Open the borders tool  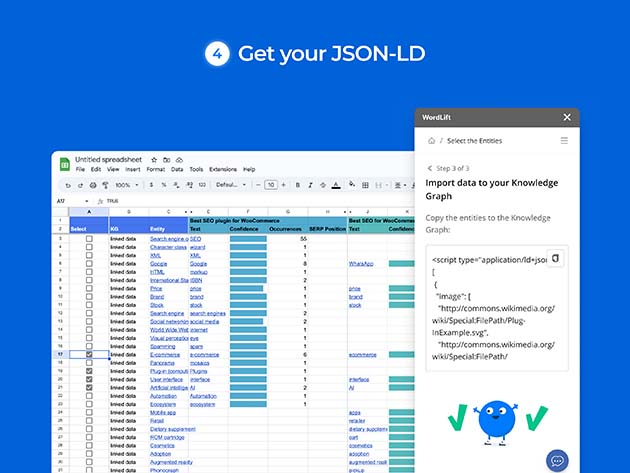365,185
